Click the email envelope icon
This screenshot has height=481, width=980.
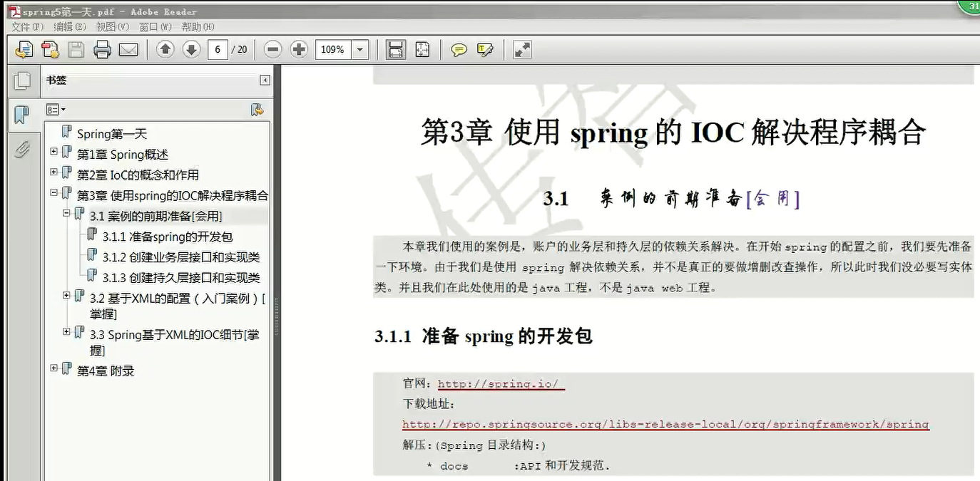(128, 49)
